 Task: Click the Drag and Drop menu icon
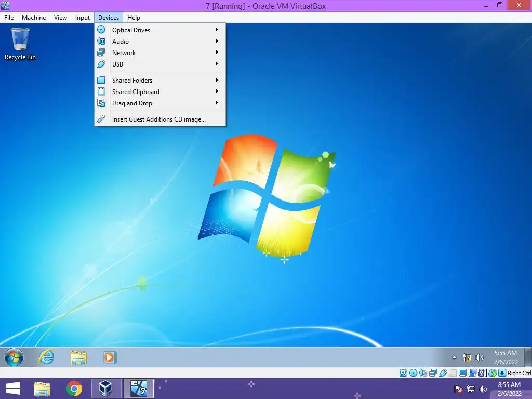(101, 103)
